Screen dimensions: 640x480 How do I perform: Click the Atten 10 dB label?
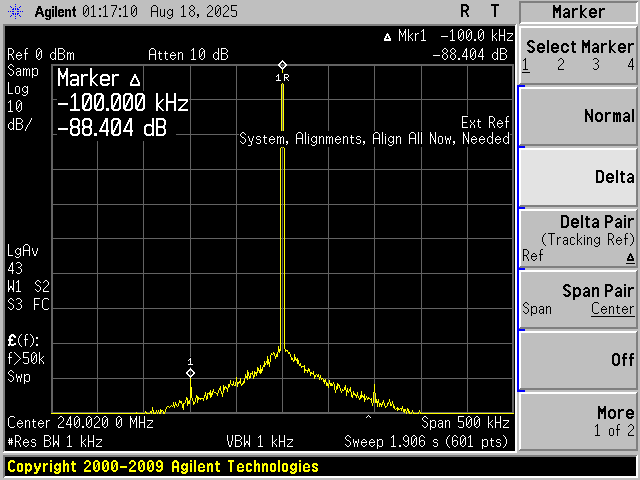[188, 55]
